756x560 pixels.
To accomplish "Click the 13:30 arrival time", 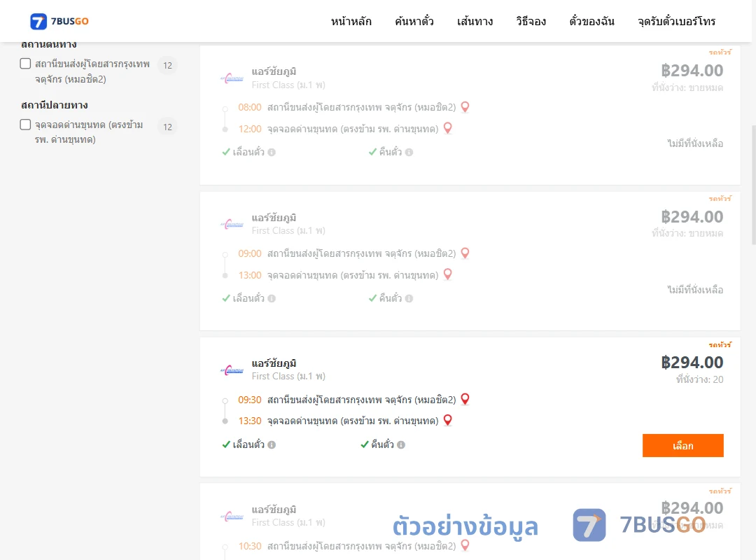I will tap(250, 421).
